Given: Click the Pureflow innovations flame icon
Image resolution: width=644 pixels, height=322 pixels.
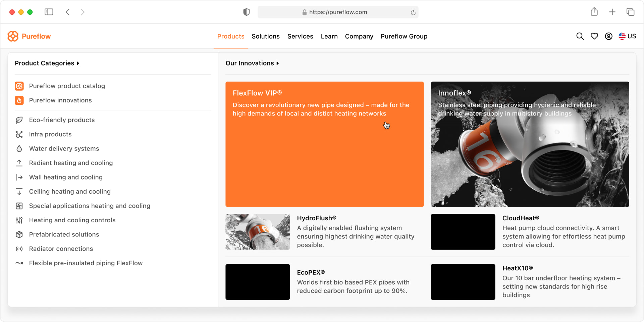Looking at the screenshot, I should click(x=19, y=100).
